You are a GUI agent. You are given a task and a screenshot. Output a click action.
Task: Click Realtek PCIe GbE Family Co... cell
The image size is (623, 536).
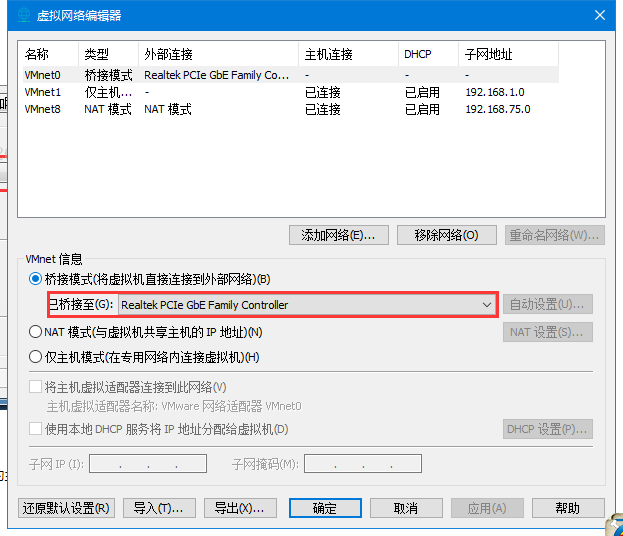click(217, 75)
